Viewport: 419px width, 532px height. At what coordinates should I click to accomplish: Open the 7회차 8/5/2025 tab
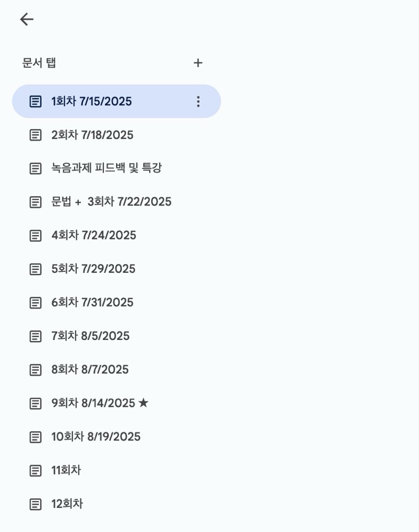click(117, 336)
